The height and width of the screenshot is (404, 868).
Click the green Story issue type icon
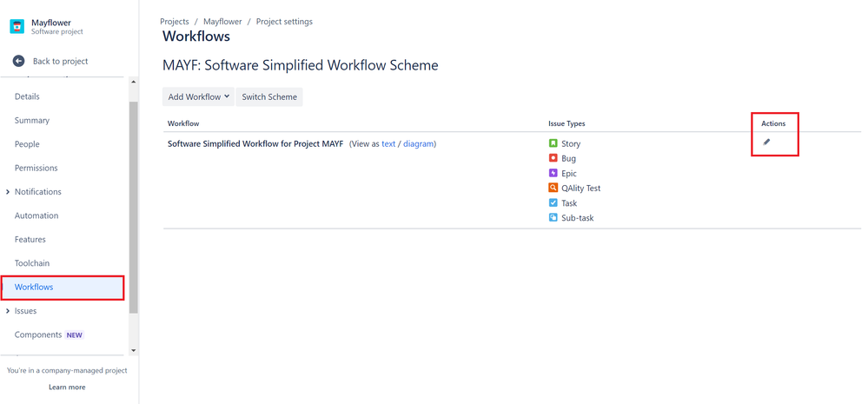point(553,143)
